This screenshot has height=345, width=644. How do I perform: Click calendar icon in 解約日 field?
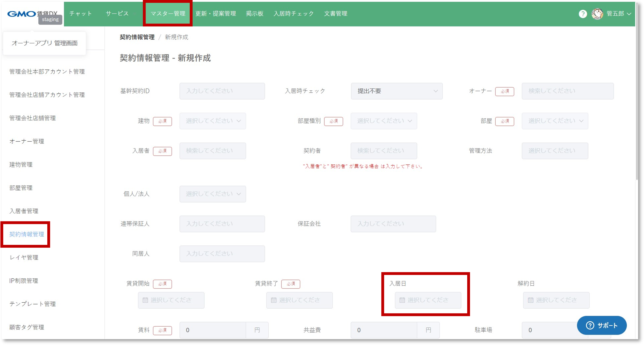tap(530, 300)
